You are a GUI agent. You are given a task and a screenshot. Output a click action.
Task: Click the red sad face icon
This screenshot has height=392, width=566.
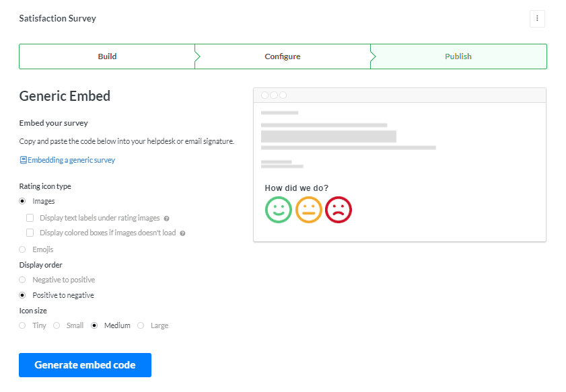click(339, 210)
